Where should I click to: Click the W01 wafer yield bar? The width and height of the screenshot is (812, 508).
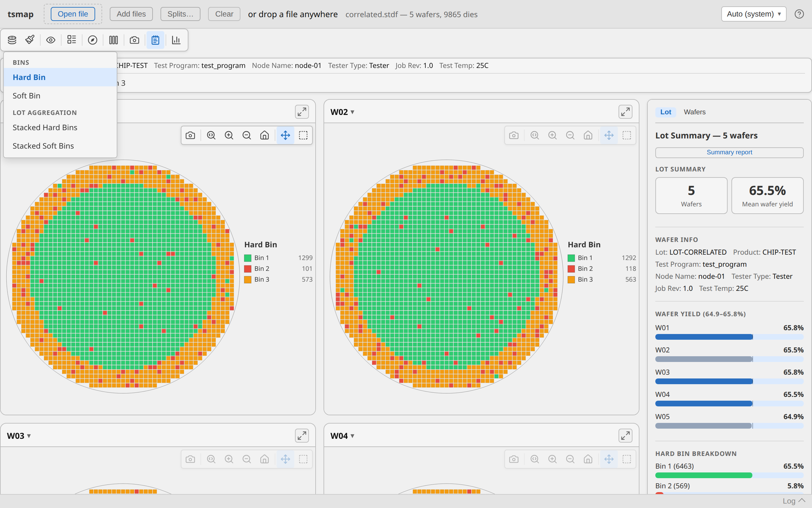pos(729,337)
